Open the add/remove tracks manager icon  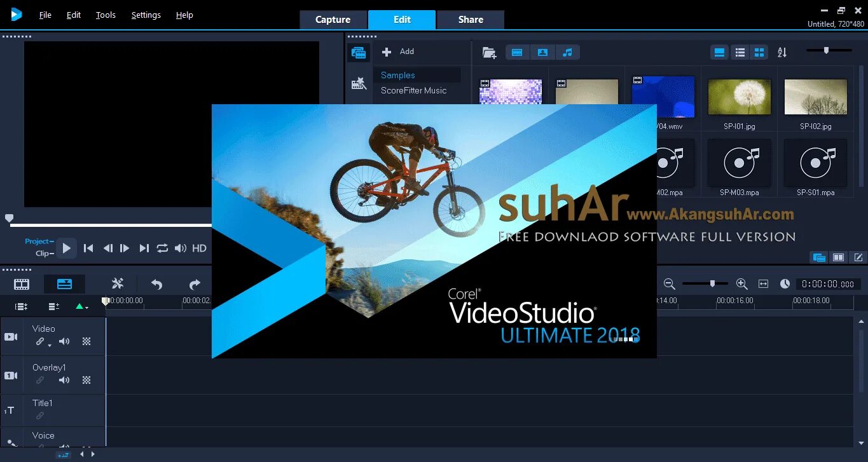click(x=53, y=306)
